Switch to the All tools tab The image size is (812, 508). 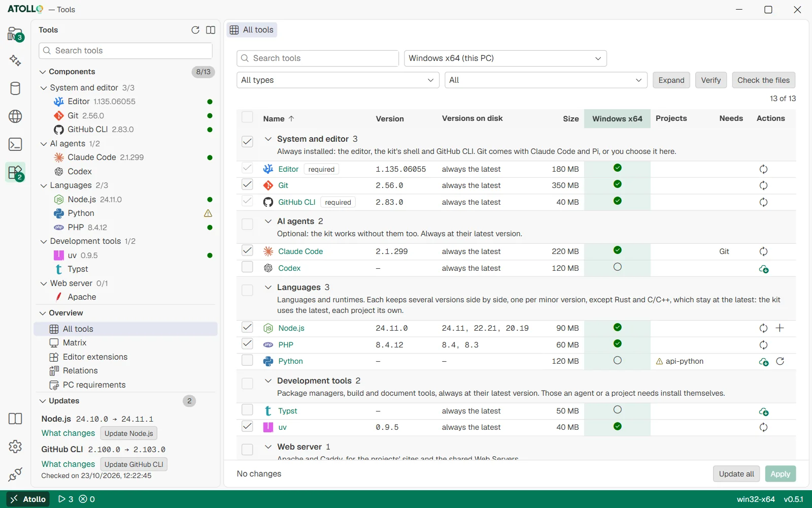[252, 30]
